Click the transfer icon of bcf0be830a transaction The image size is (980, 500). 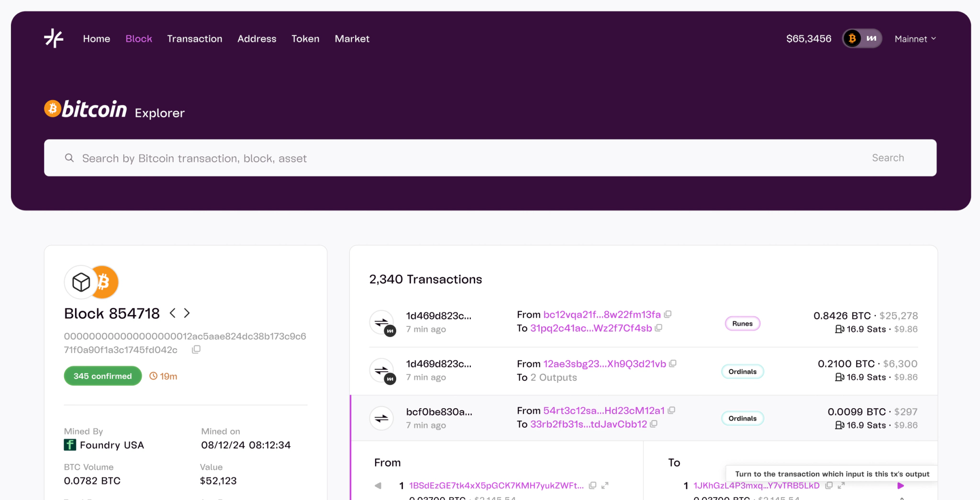(x=382, y=418)
